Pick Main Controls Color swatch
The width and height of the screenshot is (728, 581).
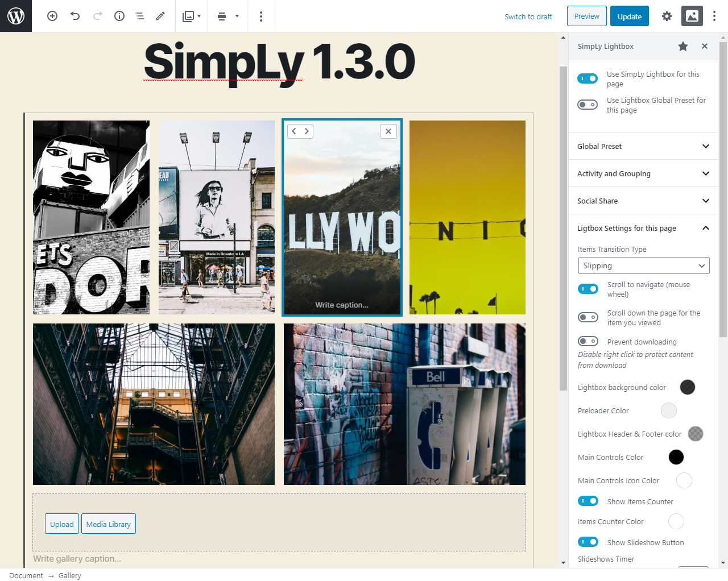[676, 457]
